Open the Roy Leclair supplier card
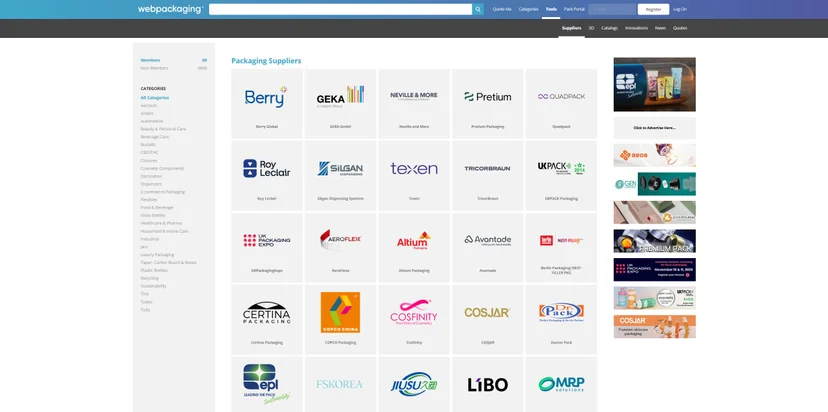The image size is (828, 412). (267, 175)
